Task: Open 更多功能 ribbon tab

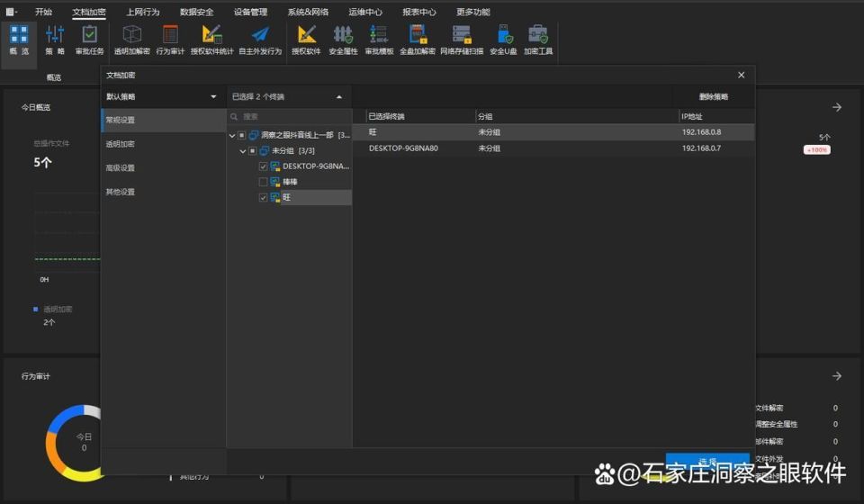Action: (473, 12)
